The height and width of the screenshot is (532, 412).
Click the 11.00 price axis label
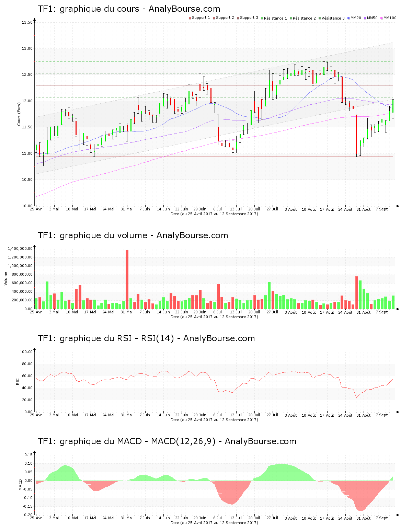pyautogui.click(x=27, y=154)
